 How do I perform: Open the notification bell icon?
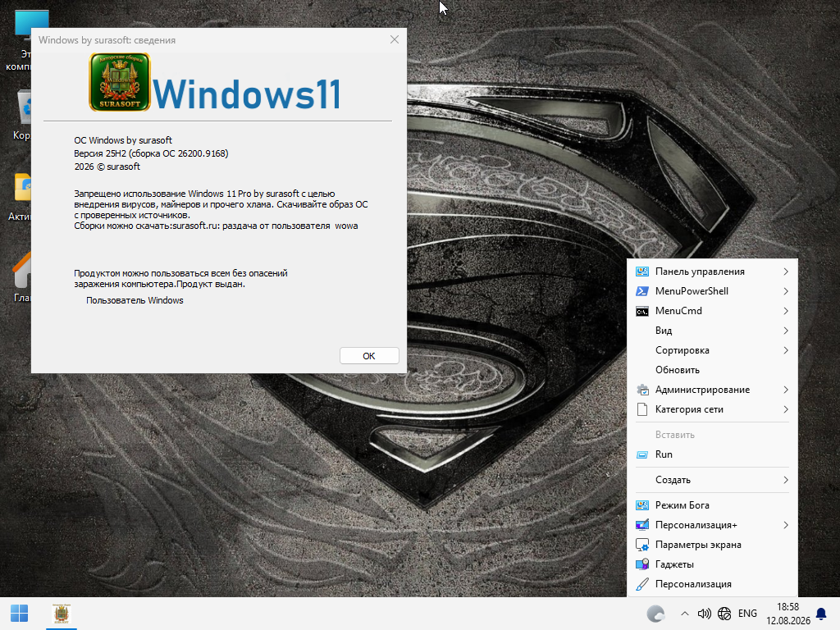[820, 614]
